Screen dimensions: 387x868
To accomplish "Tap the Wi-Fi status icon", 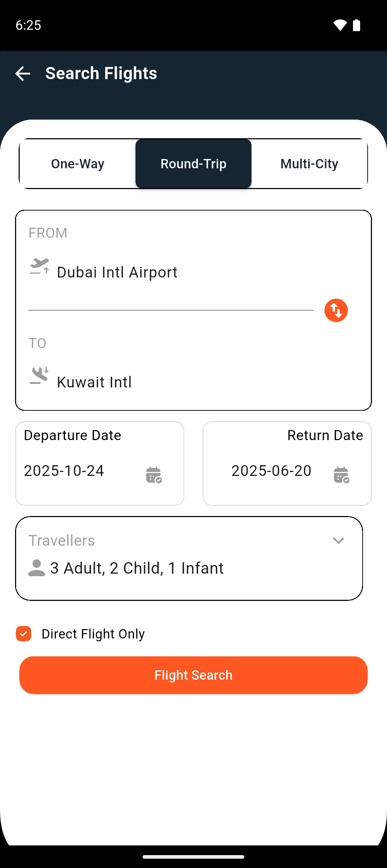I will [340, 25].
